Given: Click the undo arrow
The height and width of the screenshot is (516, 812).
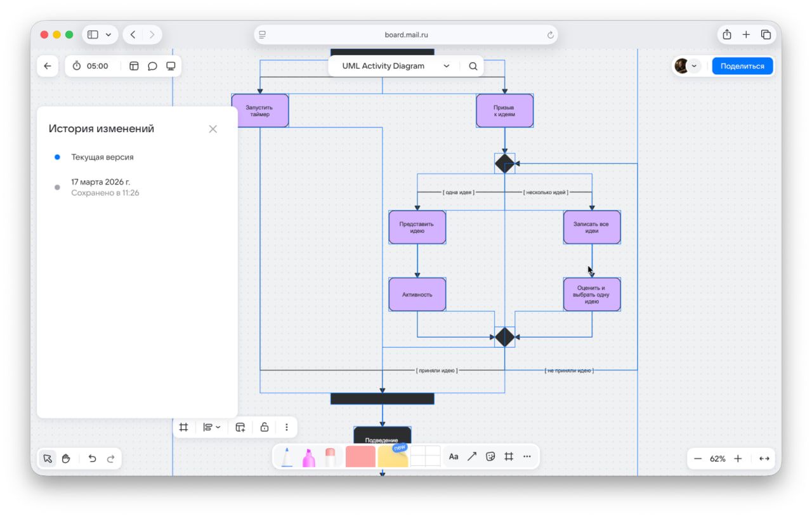Looking at the screenshot, I should 92,458.
